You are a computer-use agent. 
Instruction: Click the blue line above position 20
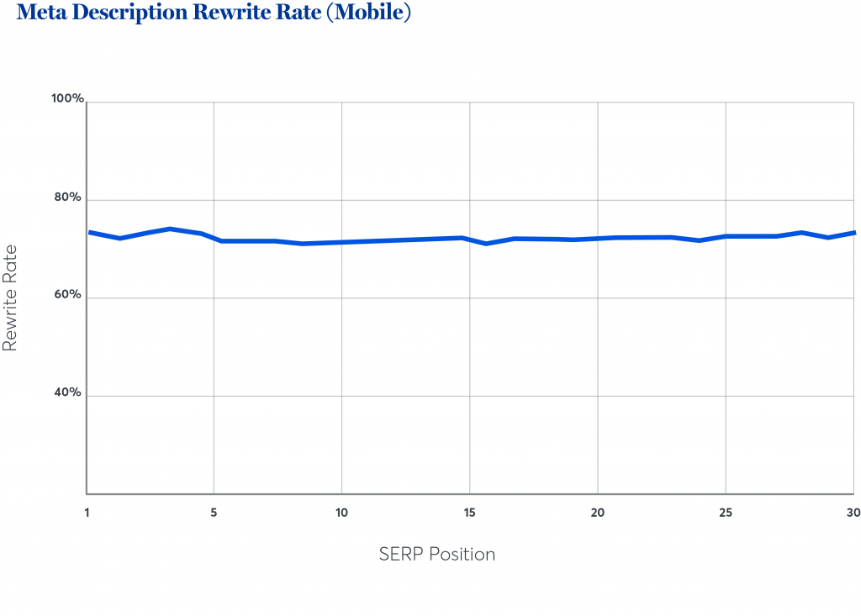[x=597, y=239]
